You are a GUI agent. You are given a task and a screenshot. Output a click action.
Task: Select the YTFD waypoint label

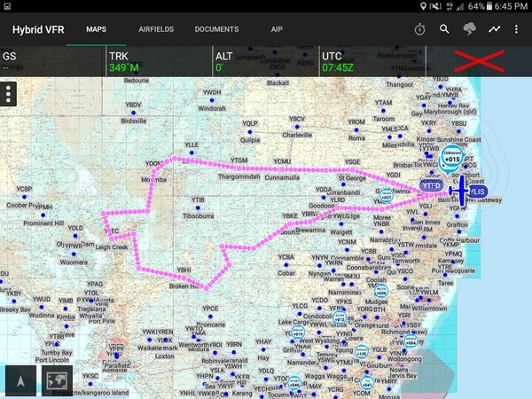pyautogui.click(x=432, y=187)
